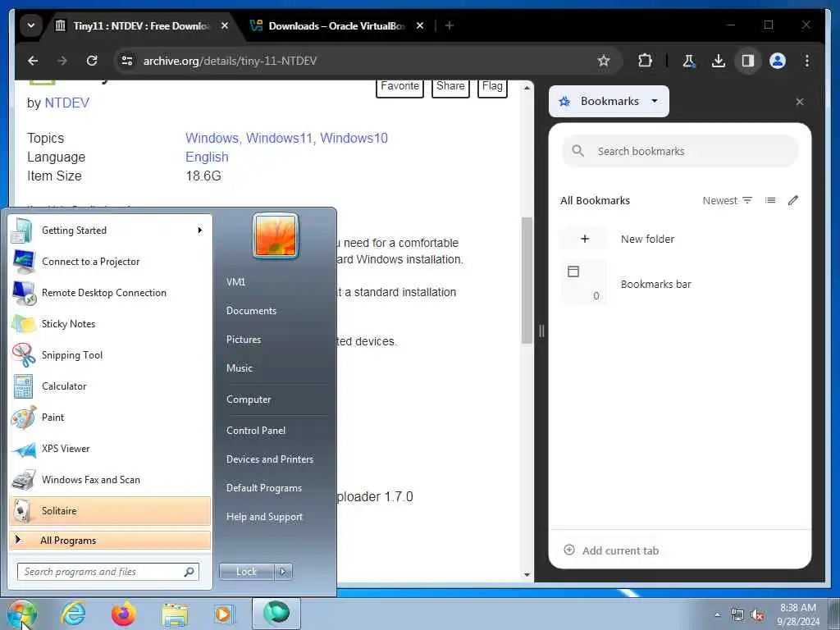
Task: Click the user account flower picture
Action: (x=276, y=235)
